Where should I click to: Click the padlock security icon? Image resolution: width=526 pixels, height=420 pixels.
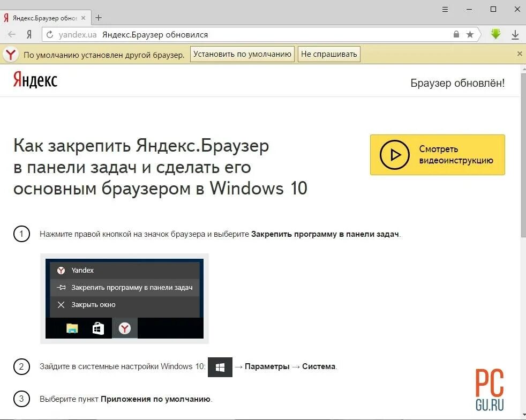[456, 34]
